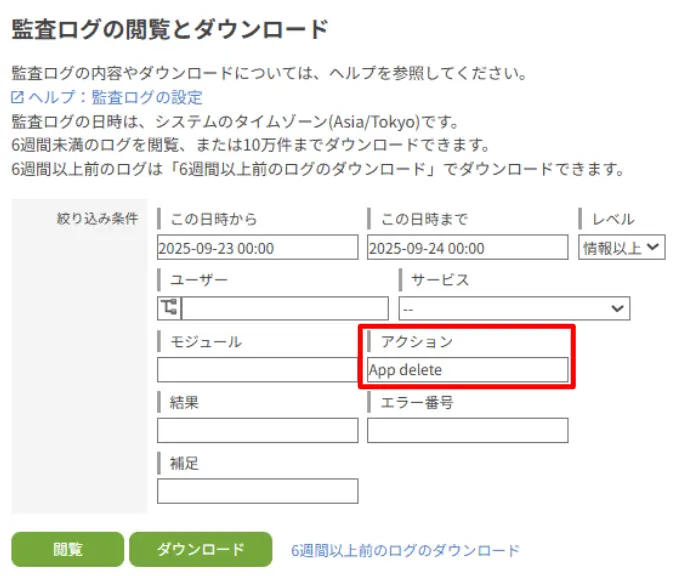The image size is (674, 576).
Task: Click the レベル field label
Action: click(x=613, y=219)
